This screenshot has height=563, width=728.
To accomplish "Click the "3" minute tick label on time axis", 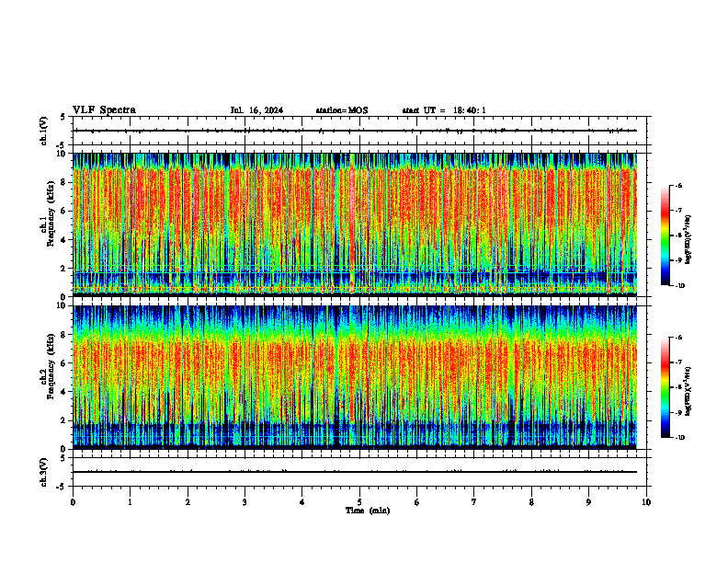I will pos(245,502).
